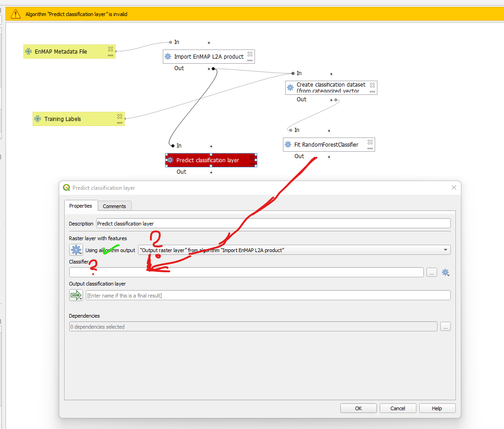Click the Classifier browse '...' button
The width and height of the screenshot is (504, 429).
tap(432, 272)
